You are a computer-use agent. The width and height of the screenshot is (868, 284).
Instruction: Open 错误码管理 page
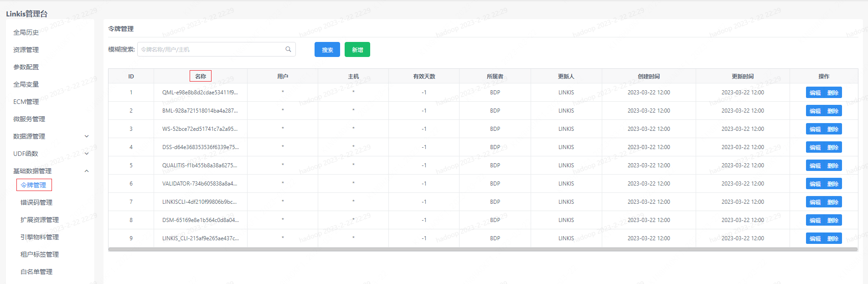pos(36,202)
